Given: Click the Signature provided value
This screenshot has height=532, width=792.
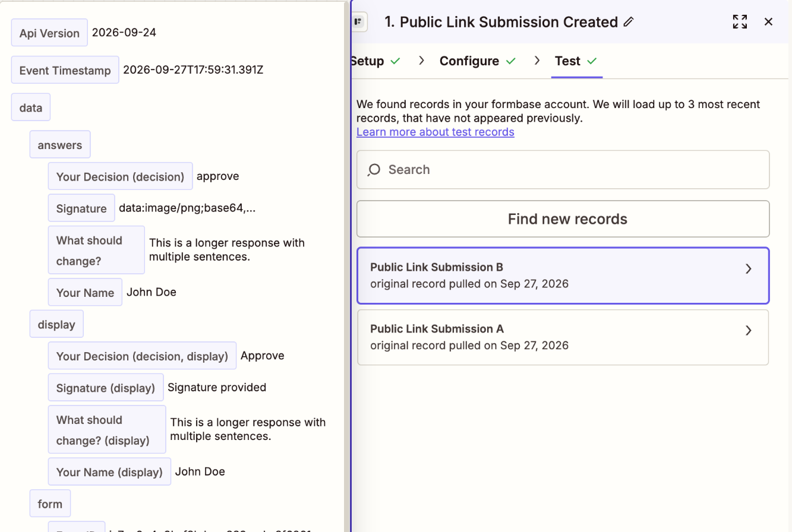Looking at the screenshot, I should click(x=217, y=388).
